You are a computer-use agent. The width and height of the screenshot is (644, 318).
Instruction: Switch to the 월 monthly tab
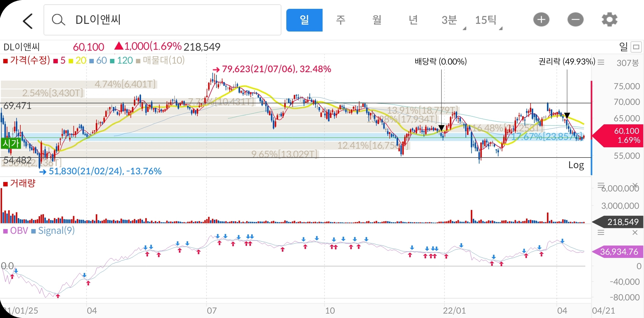tap(377, 20)
